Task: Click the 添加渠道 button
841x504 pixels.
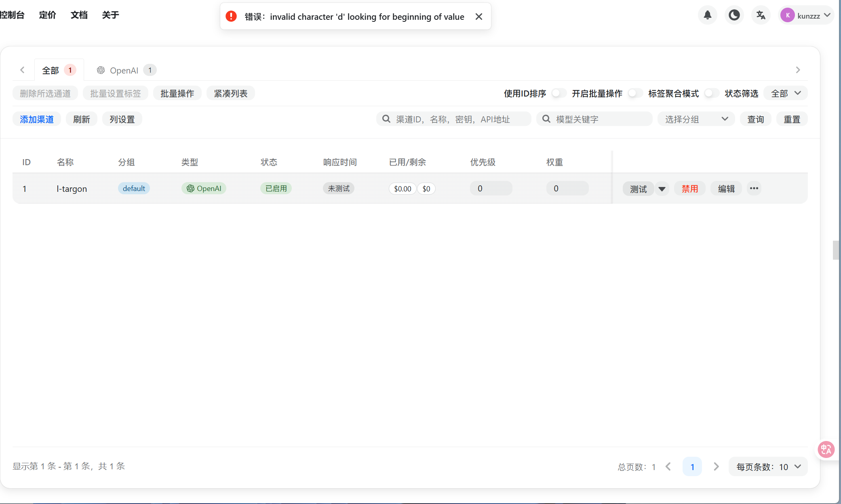Action: click(x=37, y=119)
